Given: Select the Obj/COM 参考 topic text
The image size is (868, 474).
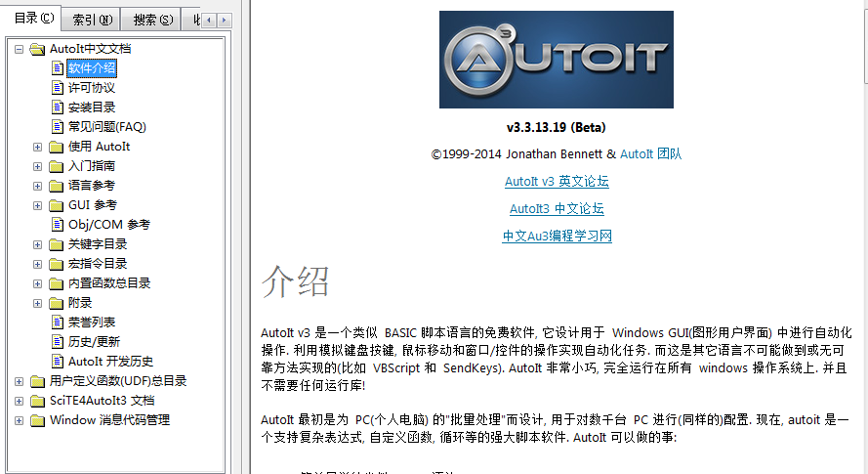Looking at the screenshot, I should [x=109, y=224].
